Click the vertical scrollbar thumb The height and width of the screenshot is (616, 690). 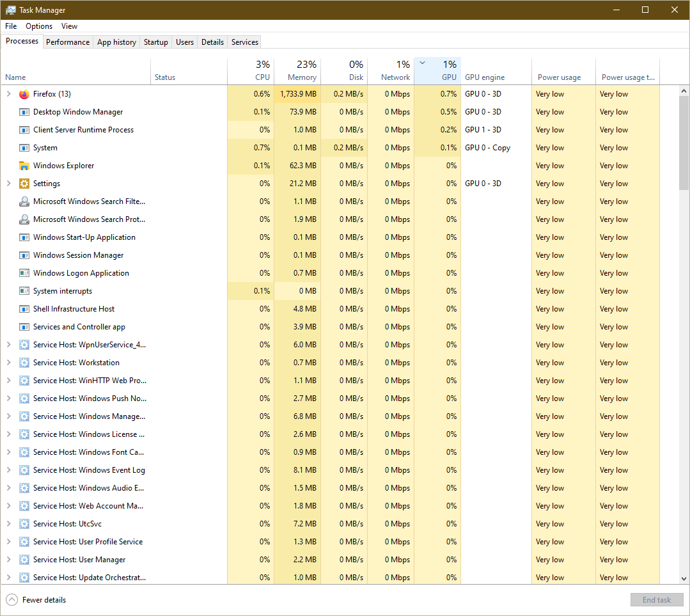[x=684, y=143]
